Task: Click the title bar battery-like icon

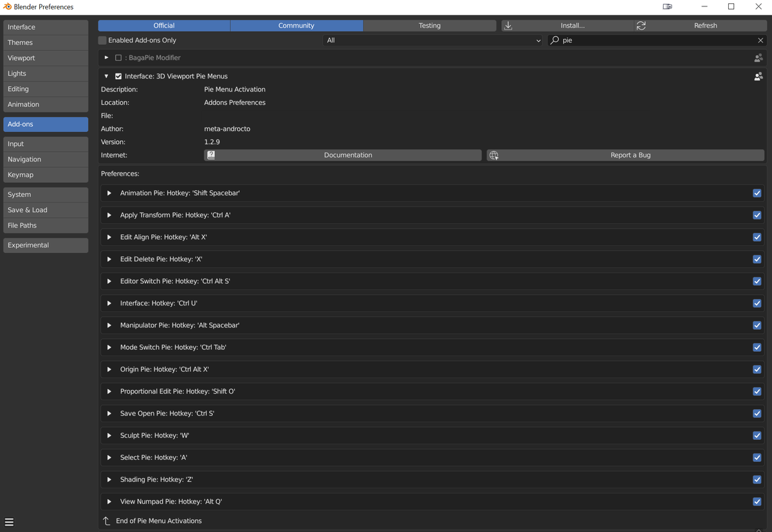Action: (667, 6)
